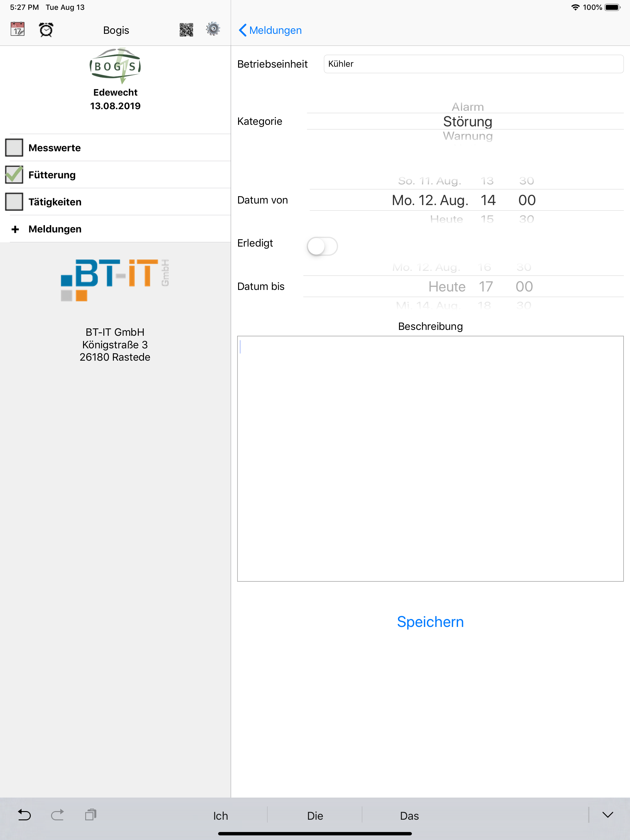
Task: Open the Meldungen list entry
Action: point(115,229)
